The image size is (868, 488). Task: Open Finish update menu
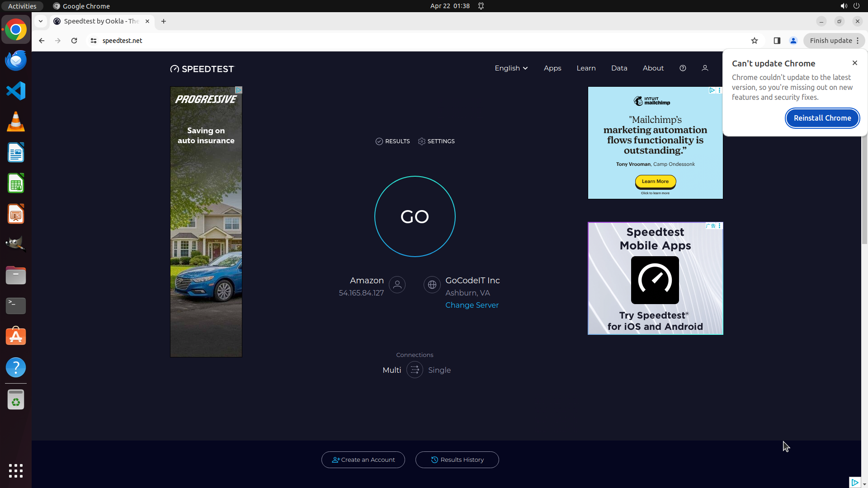pyautogui.click(x=834, y=41)
